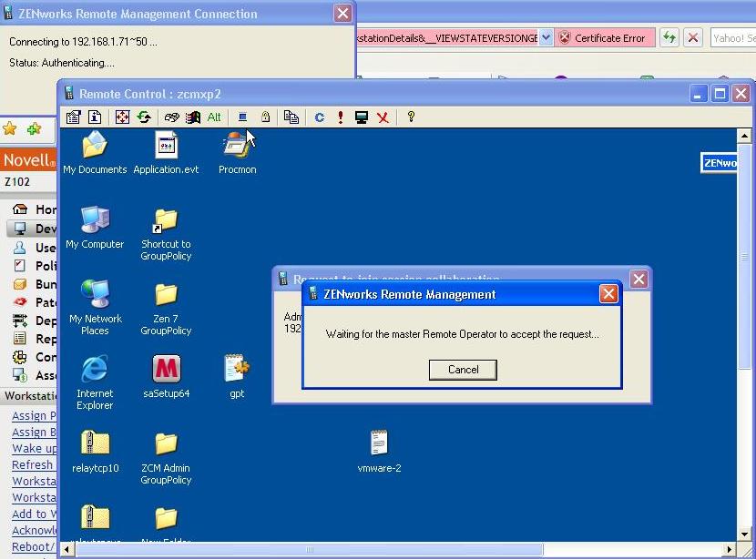Click the horizontal scrollbar thumb
The width and height of the screenshot is (756, 560).
309,549
